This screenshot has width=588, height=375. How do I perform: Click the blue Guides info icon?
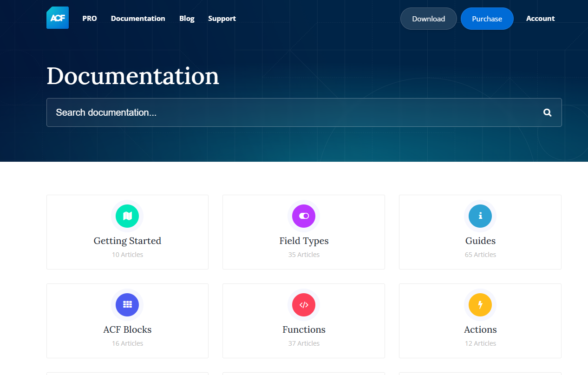coord(480,216)
